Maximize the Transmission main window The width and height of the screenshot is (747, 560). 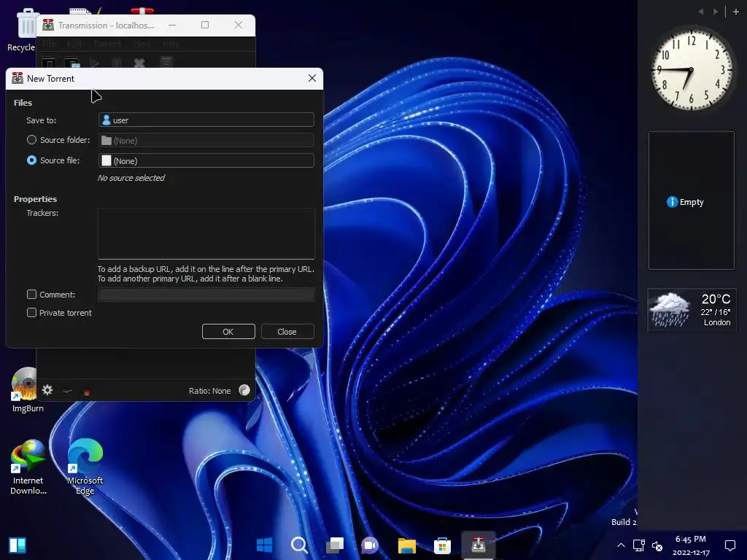[x=205, y=25]
